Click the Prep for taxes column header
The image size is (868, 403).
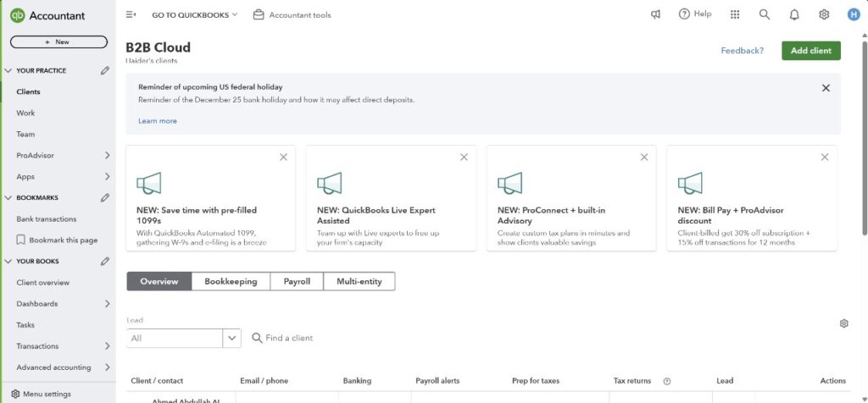[536, 381]
